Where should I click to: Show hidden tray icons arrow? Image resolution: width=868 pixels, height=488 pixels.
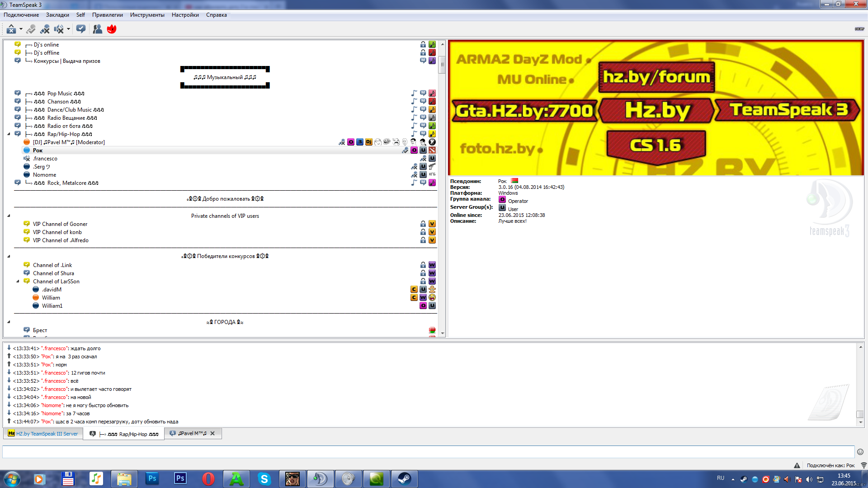coord(733,479)
